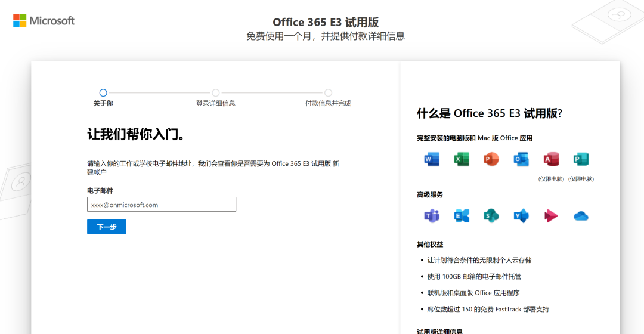Click the 高级服务 heading
Screen dimensions: 644x334
click(x=430, y=194)
